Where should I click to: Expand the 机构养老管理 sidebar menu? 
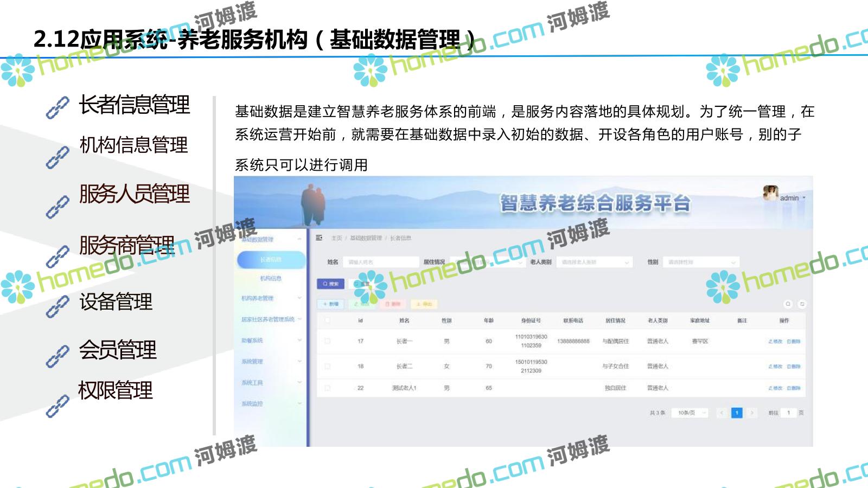(271, 298)
